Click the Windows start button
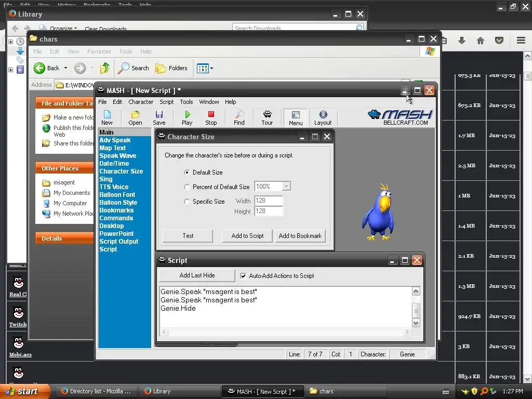 click(x=24, y=391)
